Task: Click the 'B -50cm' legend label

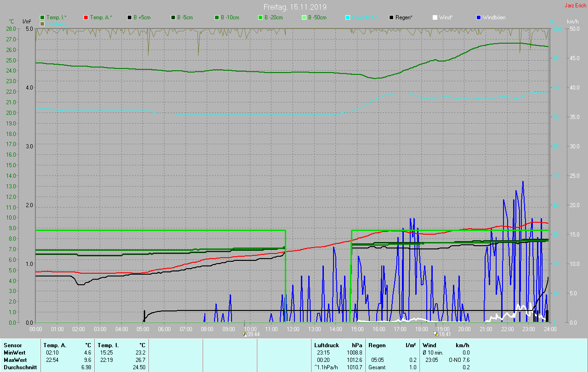Action: click(317, 17)
